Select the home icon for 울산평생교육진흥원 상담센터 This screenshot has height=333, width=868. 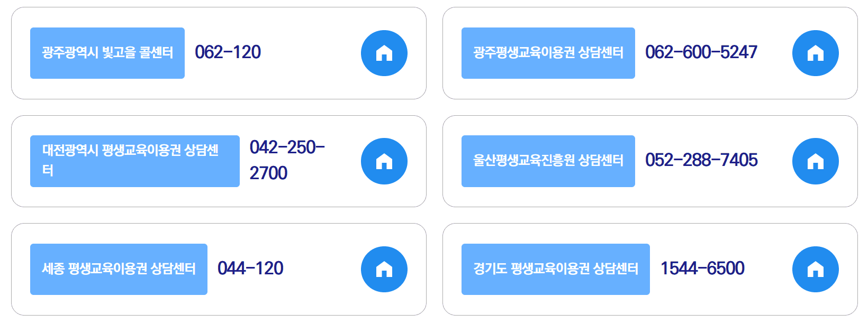[815, 161]
